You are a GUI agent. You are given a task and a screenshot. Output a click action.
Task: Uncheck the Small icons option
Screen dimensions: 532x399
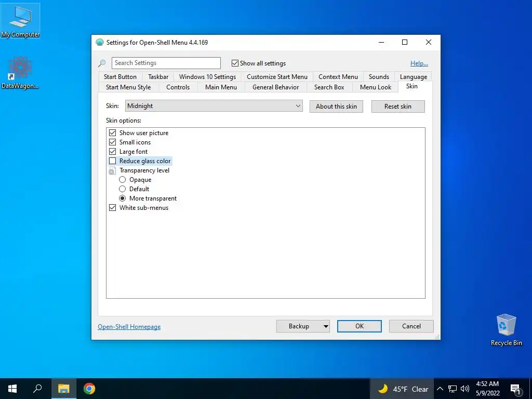coord(112,142)
